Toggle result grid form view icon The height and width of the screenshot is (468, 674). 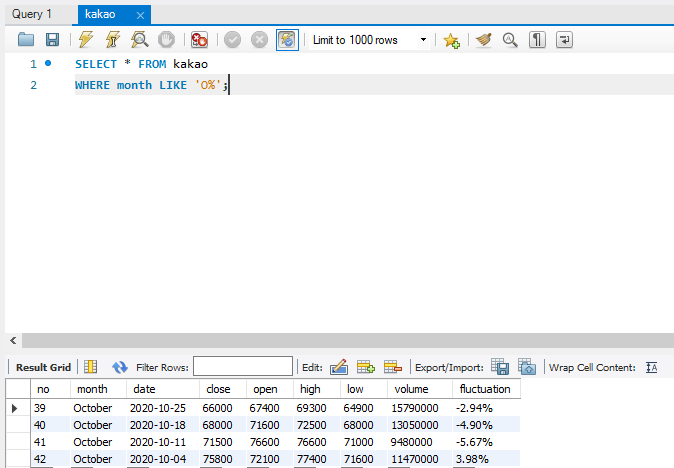(x=90, y=367)
